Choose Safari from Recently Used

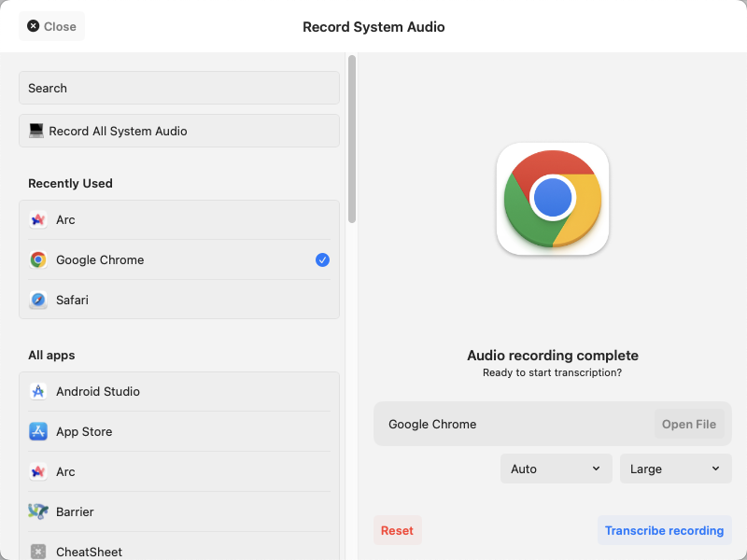tap(179, 300)
